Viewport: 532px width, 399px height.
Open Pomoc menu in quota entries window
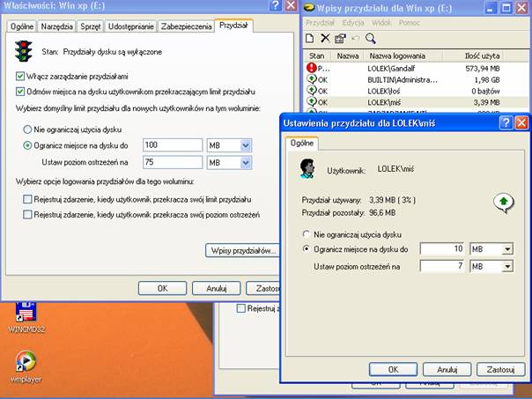410,23
